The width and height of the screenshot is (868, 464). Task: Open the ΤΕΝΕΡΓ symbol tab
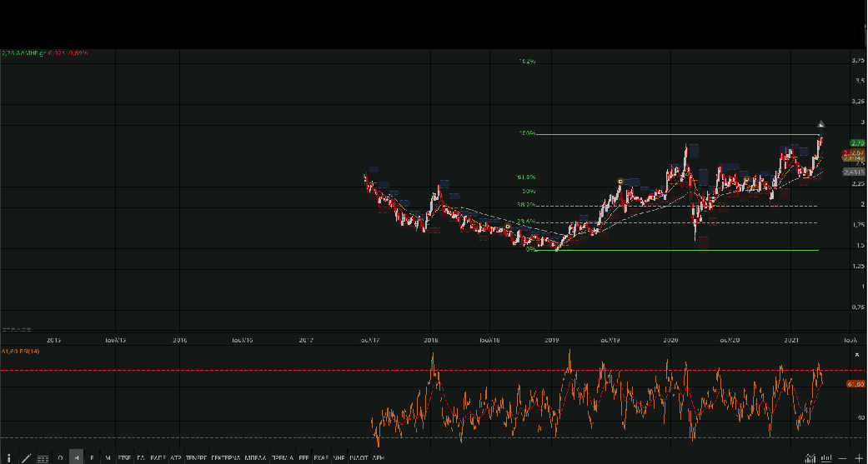[x=197, y=457]
